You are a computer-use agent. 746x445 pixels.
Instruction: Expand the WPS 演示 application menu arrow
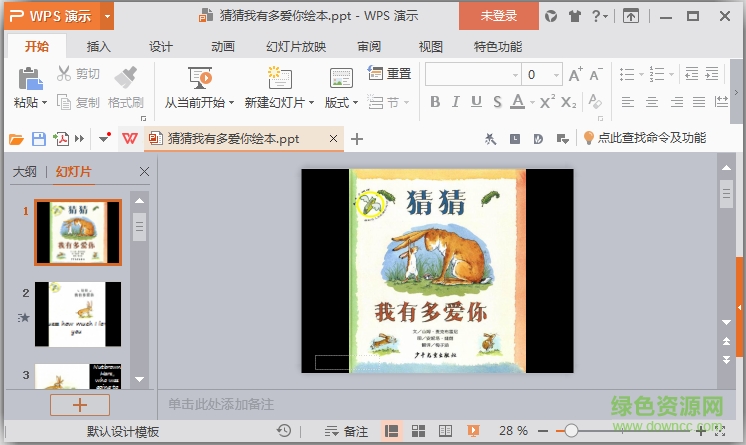108,16
